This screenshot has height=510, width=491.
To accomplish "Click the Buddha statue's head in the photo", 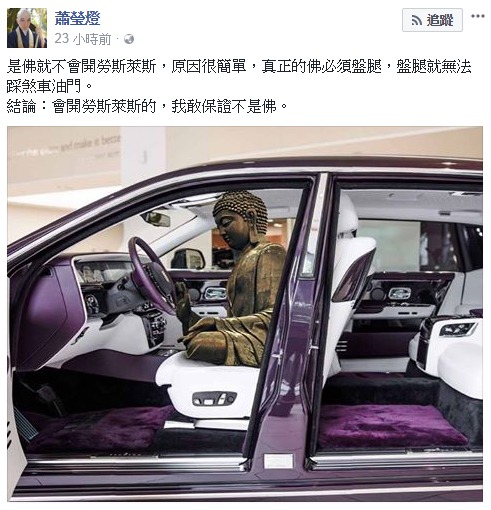I will pos(241,217).
